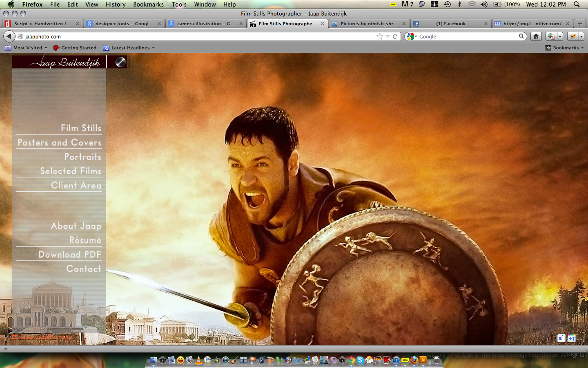Click the Google +1 button on the page
The width and height of the screenshot is (588, 368).
click(x=571, y=338)
